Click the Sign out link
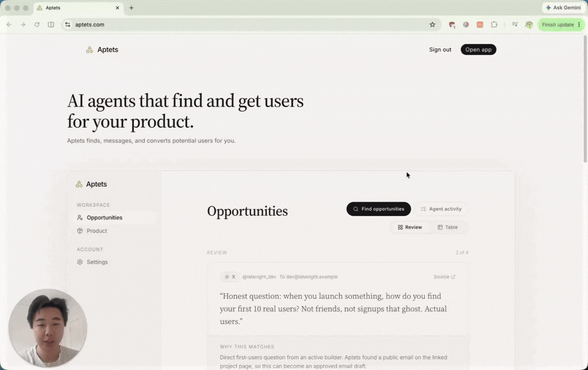This screenshot has height=370, width=588. 440,49
